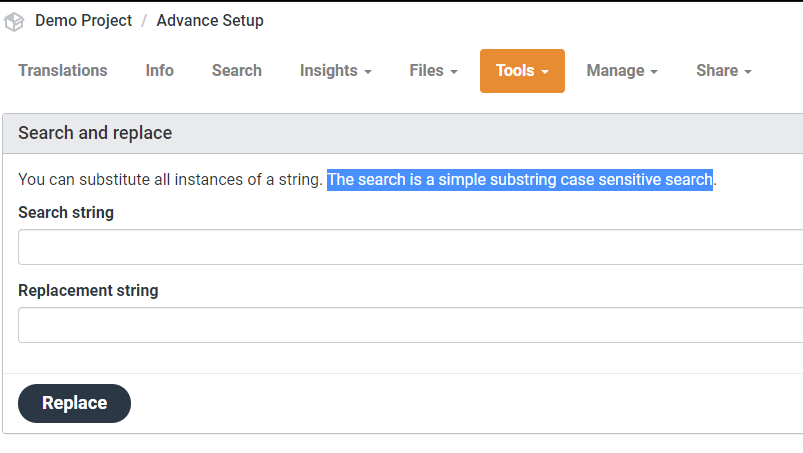Click the Replacement string label
Screen dimensions: 803x453
point(88,290)
